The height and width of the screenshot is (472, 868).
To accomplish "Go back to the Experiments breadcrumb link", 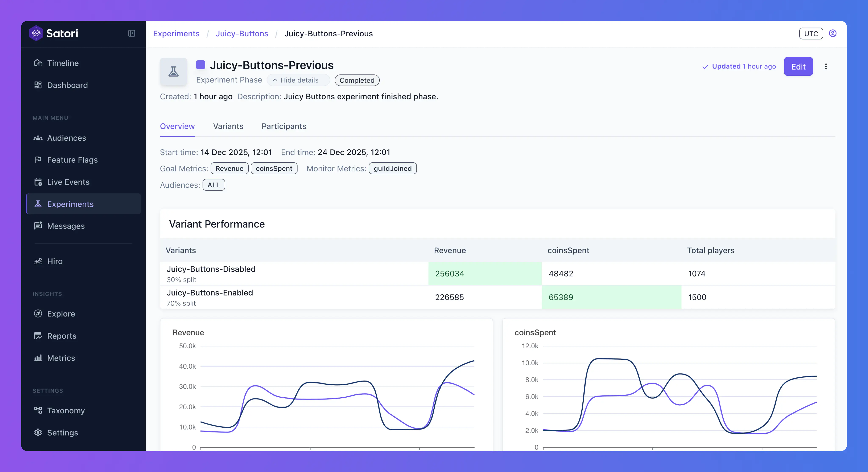I will pyautogui.click(x=176, y=33).
